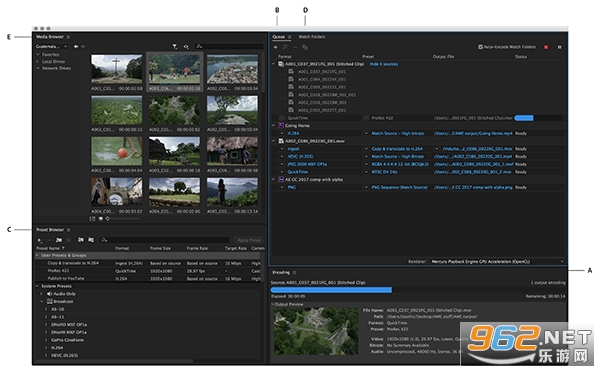Collapse User Presets & Groups section

38,255
